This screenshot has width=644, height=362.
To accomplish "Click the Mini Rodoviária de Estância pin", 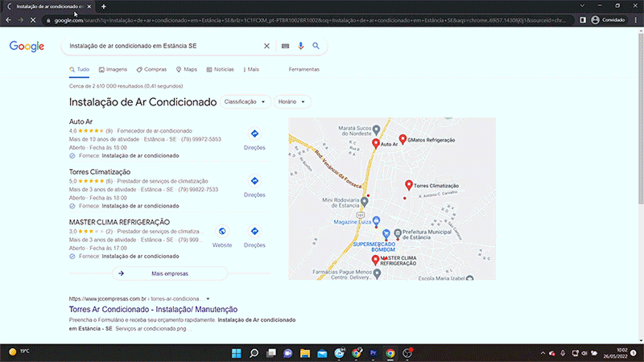I will point(365,202).
